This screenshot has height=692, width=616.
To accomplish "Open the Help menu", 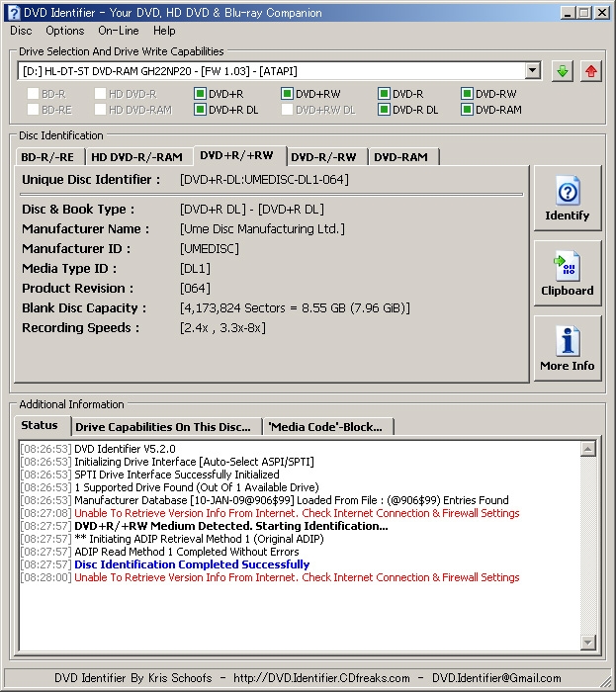I will [x=164, y=31].
